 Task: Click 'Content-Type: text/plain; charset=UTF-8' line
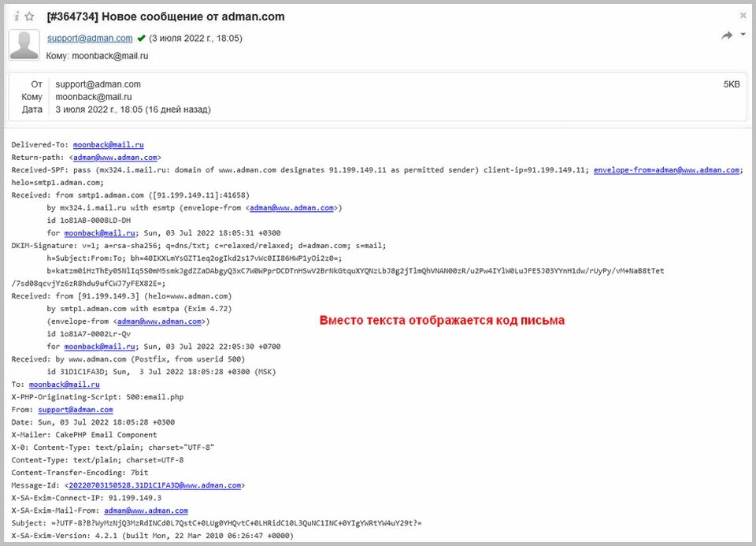98,460
